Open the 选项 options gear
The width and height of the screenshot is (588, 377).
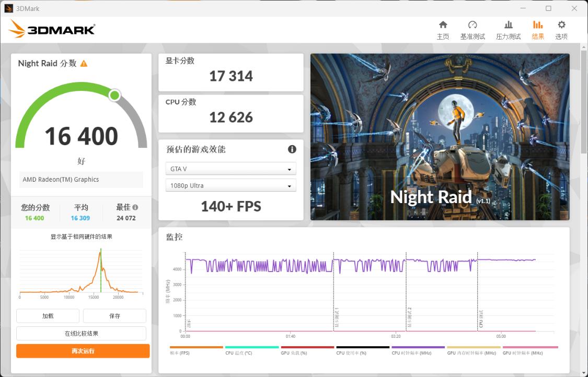pyautogui.click(x=561, y=30)
